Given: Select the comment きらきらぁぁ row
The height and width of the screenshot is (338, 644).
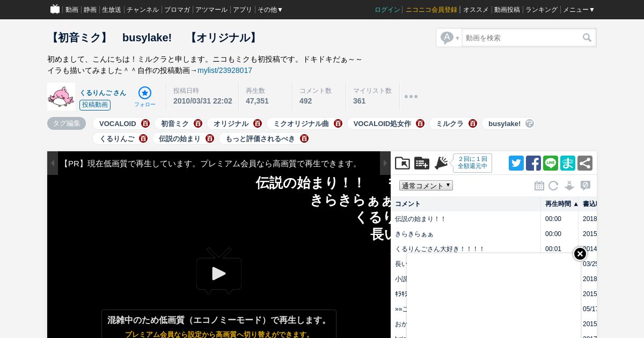Looking at the screenshot, I should point(494,234).
